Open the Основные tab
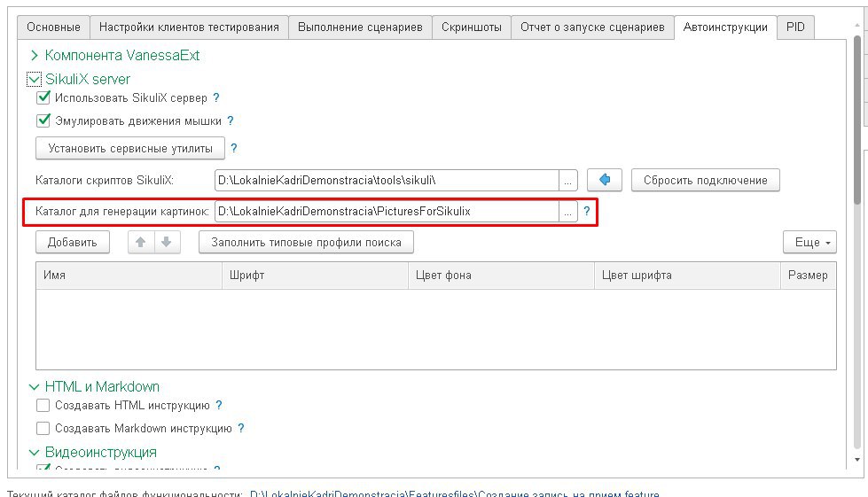Image resolution: width=868 pixels, height=497 pixels. (x=54, y=27)
